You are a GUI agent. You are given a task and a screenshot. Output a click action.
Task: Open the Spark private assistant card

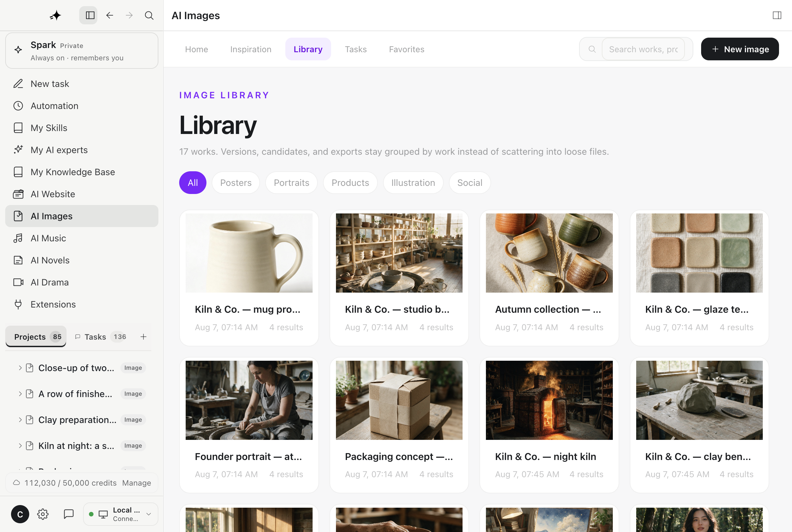pyautogui.click(x=82, y=51)
